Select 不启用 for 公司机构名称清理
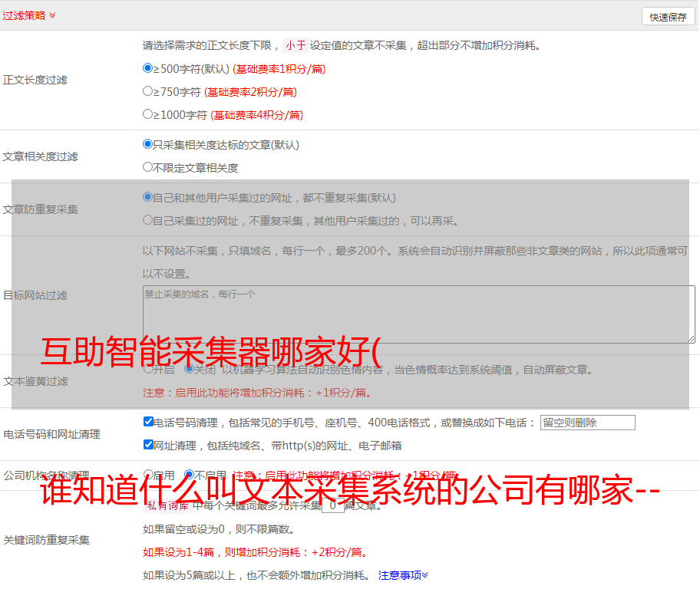This screenshot has height=589, width=700. tap(189, 475)
